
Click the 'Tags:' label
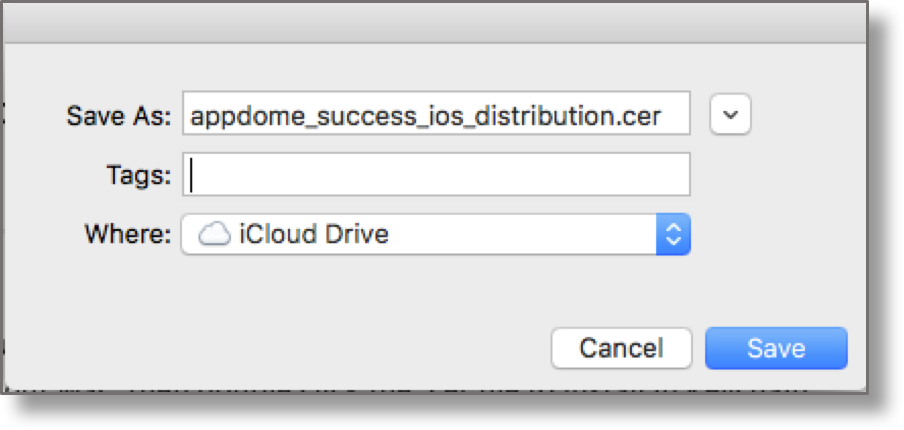click(138, 175)
